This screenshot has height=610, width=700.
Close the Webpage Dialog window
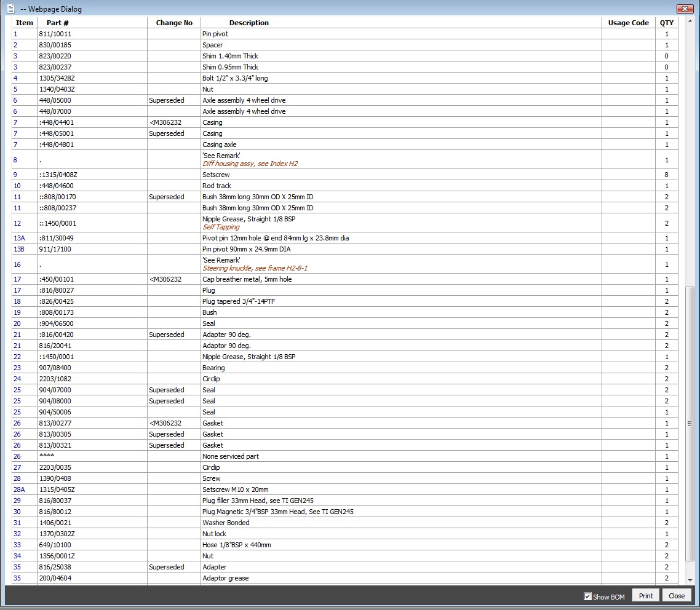[685, 9]
